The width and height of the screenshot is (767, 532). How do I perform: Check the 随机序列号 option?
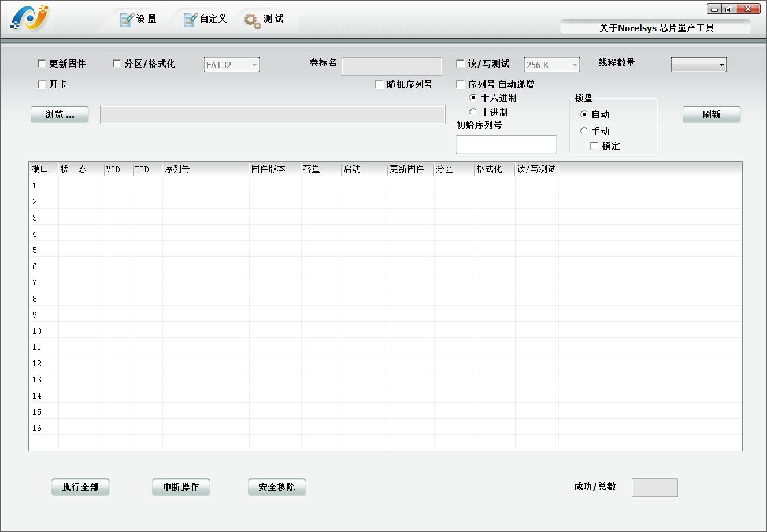click(x=380, y=85)
